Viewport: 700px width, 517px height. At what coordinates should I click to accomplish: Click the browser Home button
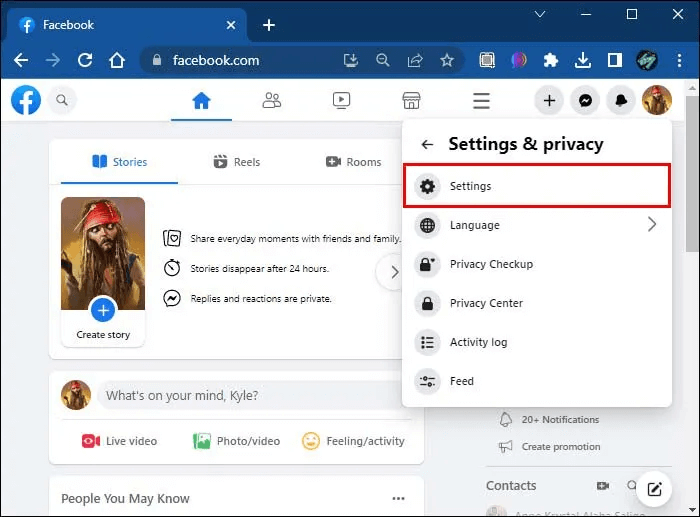pos(117,60)
